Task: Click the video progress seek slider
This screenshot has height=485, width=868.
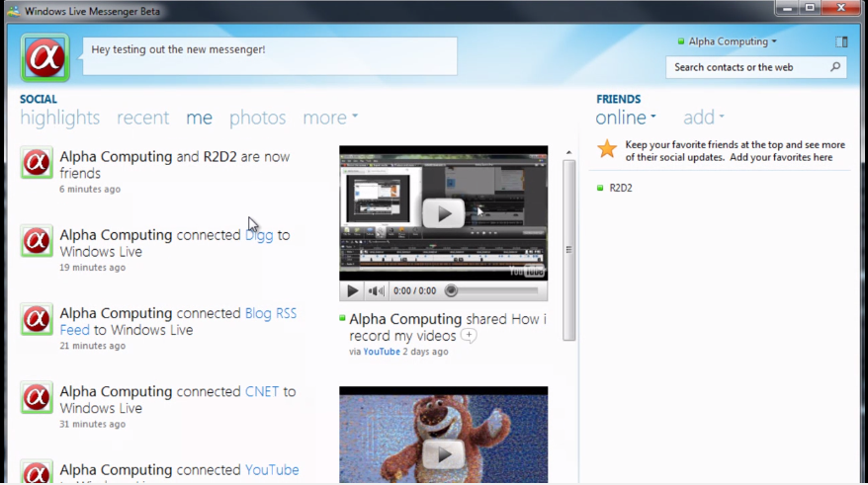Action: pos(491,290)
